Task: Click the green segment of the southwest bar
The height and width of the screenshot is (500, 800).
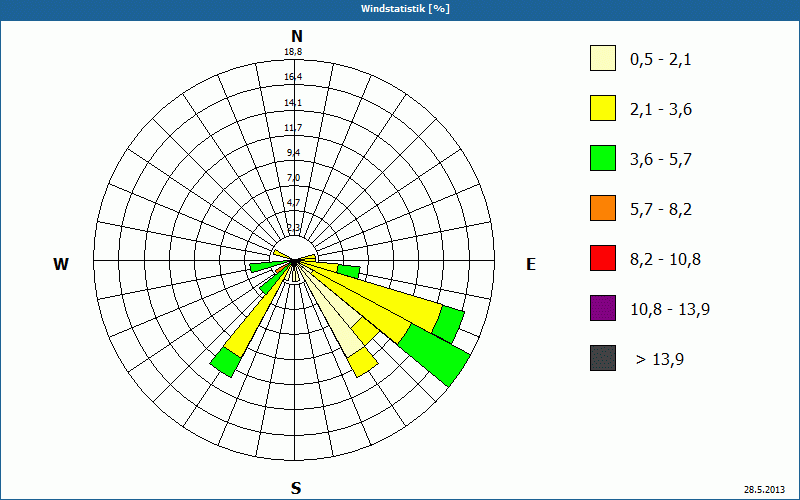Action: click(x=224, y=362)
